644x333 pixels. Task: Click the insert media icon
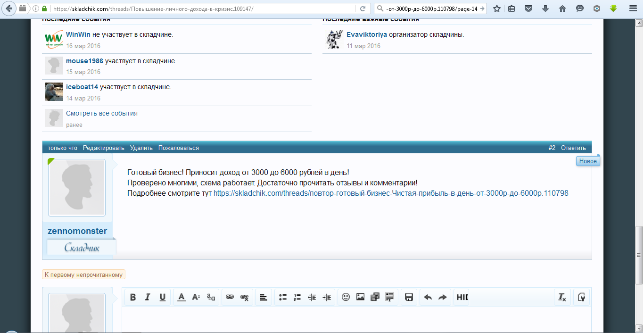(375, 297)
